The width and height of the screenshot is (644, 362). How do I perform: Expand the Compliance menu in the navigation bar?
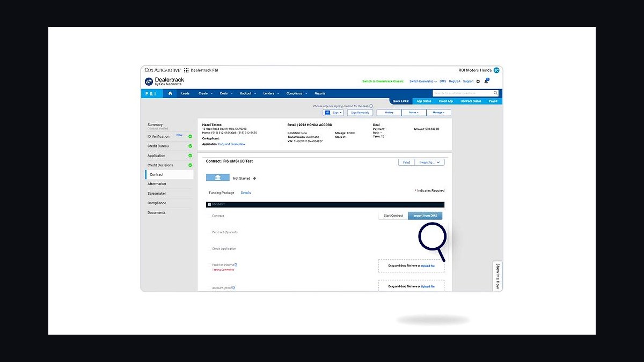click(x=297, y=93)
